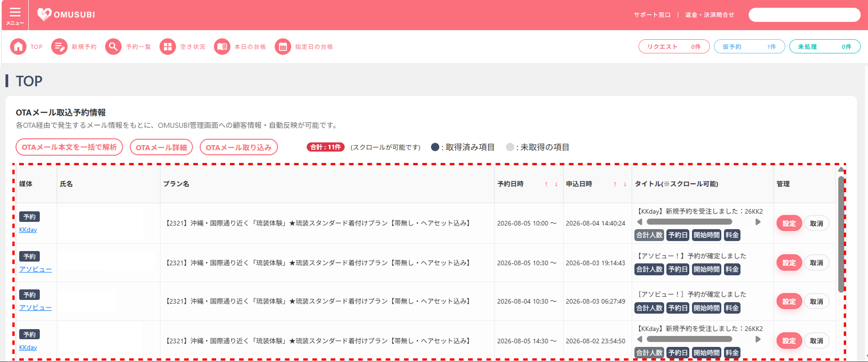Viewport: 868px width, 362px height.
Task: Sort 申込日時 ascending arrow
Action: [x=615, y=184]
